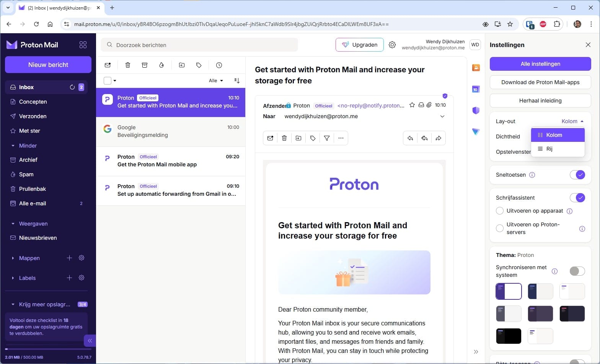Select Uitvoeren op apparaat radio button

500,211
